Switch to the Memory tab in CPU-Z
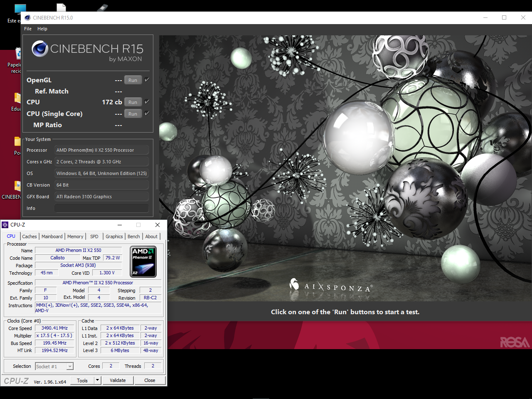 coord(75,236)
